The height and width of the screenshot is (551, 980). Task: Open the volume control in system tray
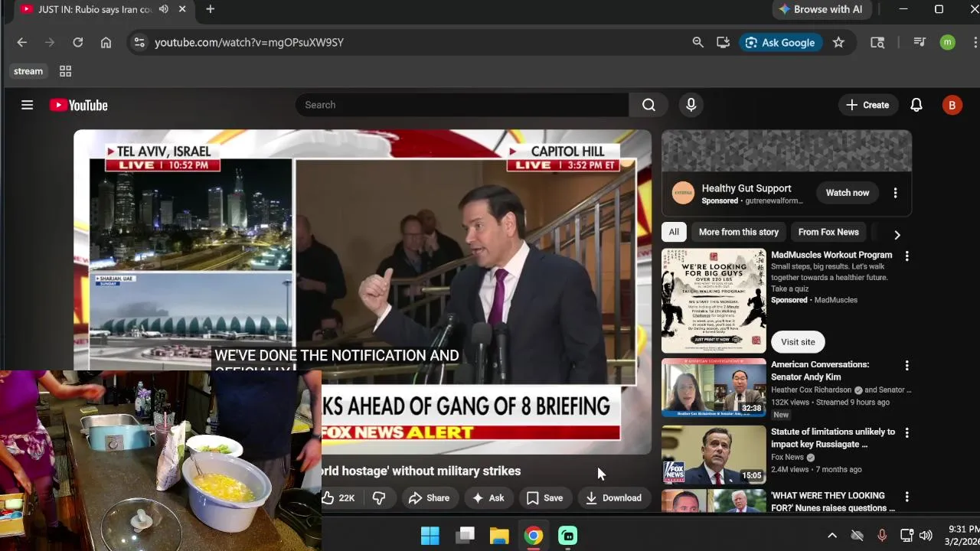(926, 536)
